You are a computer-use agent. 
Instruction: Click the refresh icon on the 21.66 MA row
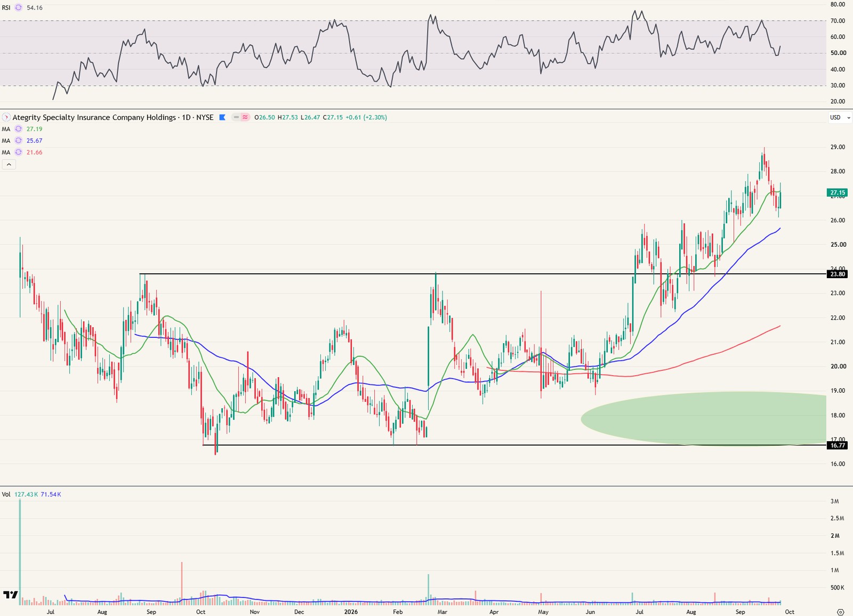click(19, 152)
